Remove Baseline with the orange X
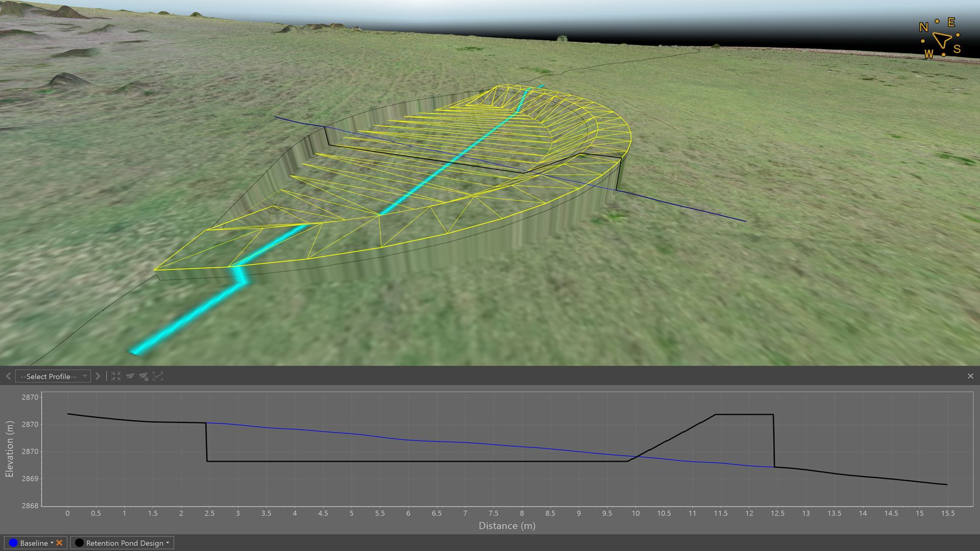Viewport: 980px width, 551px height. click(59, 543)
